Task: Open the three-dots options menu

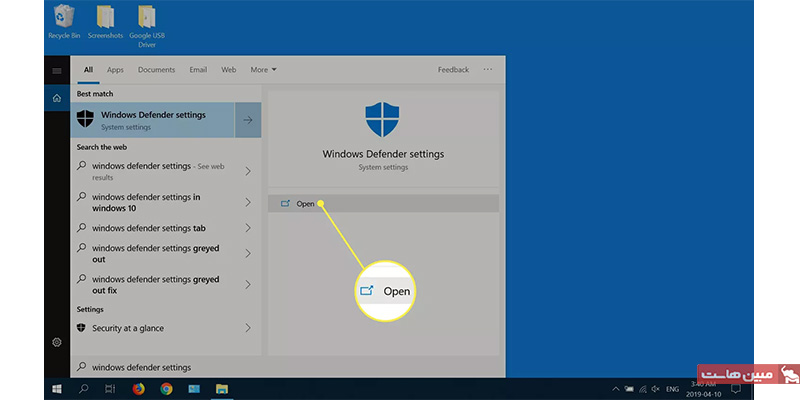Action: pyautogui.click(x=488, y=69)
